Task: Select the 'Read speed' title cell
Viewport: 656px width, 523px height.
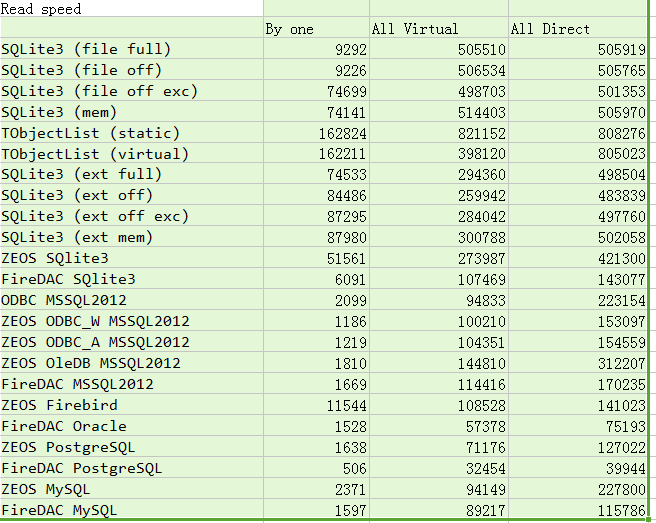Action: point(132,8)
